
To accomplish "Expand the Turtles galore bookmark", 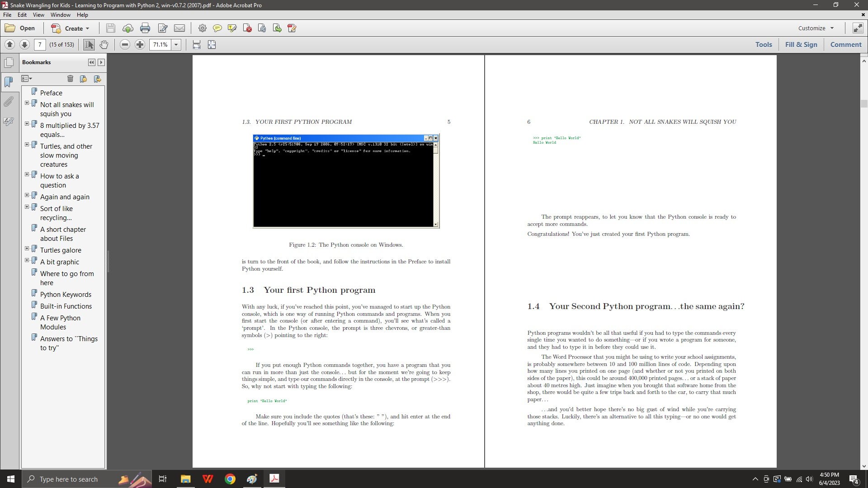I will click(x=27, y=249).
